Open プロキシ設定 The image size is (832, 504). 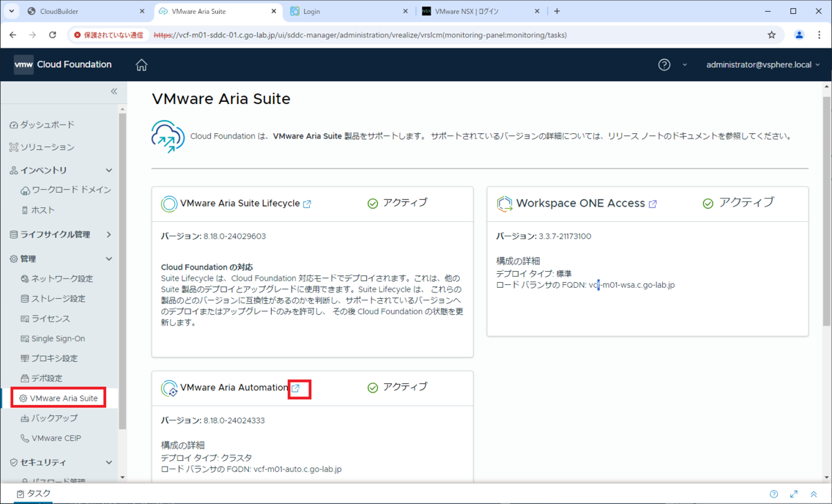49,358
